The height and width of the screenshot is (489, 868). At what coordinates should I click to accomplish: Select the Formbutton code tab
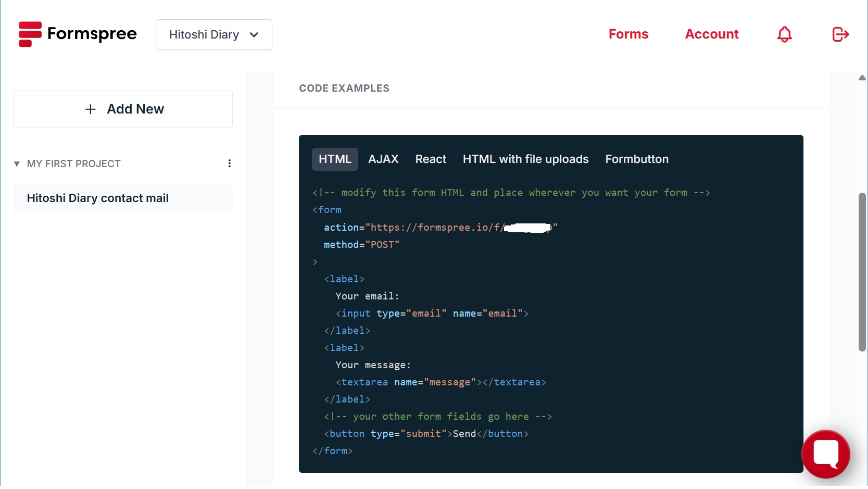coord(636,159)
